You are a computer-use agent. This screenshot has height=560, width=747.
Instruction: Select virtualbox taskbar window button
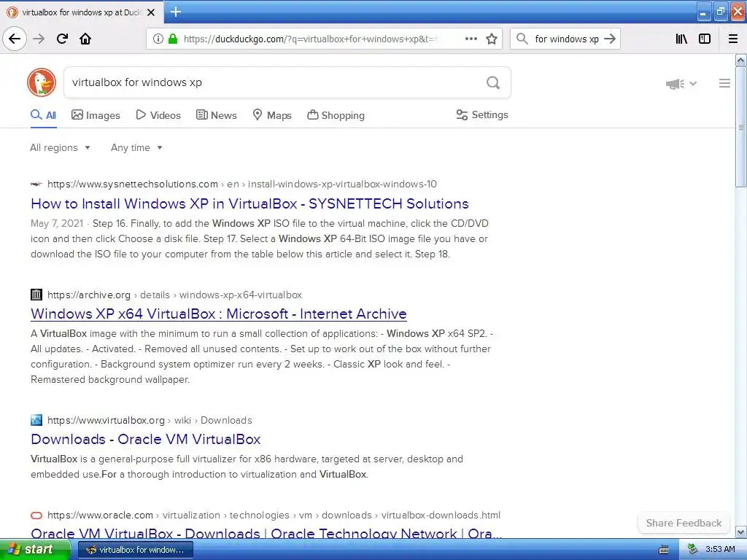135,550
